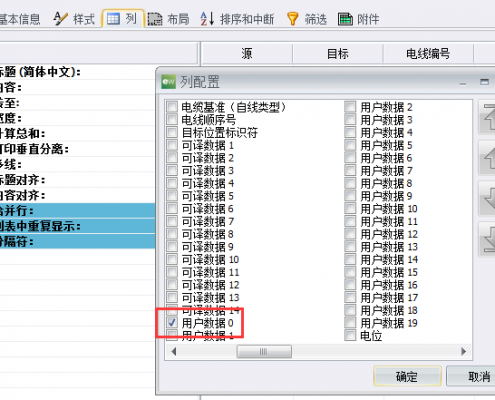
Task: Click move-up arrow button beside list
Action: [487, 158]
